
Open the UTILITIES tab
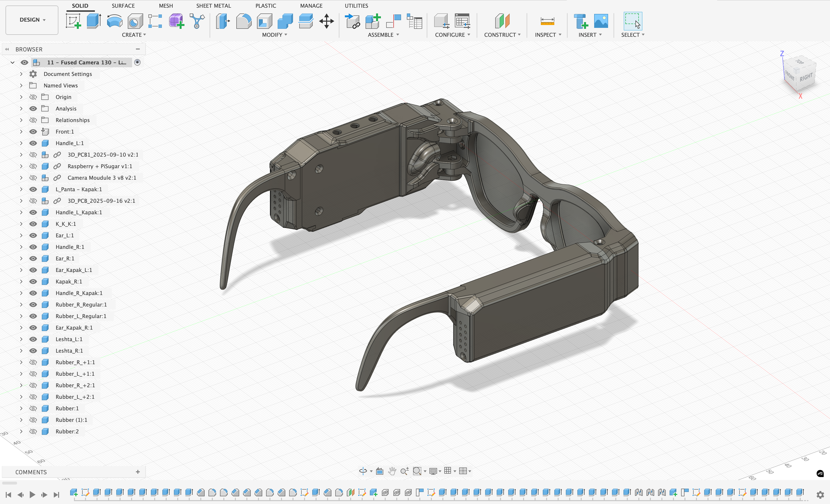tap(356, 6)
